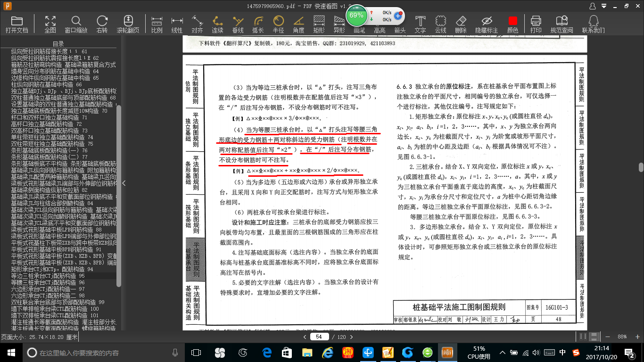Image resolution: width=644 pixels, height=362 pixels.
Task: Open bookmark 柱纵向钢筋在基础中构造 66
Action: pyautogui.click(x=46, y=84)
